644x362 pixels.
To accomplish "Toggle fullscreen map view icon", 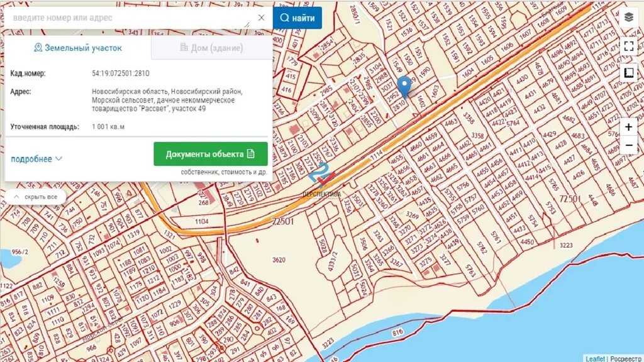I will [x=628, y=45].
